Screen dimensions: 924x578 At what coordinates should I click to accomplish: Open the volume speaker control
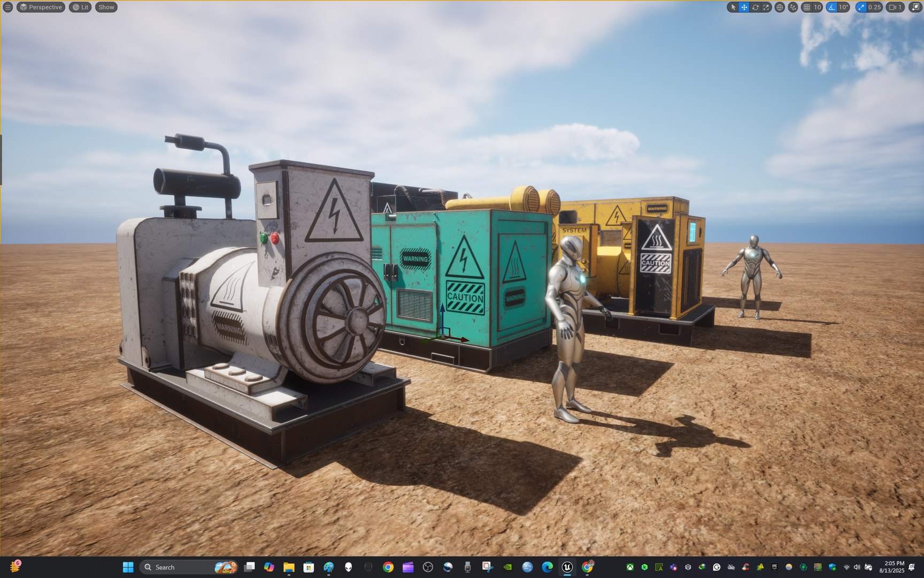tap(857, 567)
